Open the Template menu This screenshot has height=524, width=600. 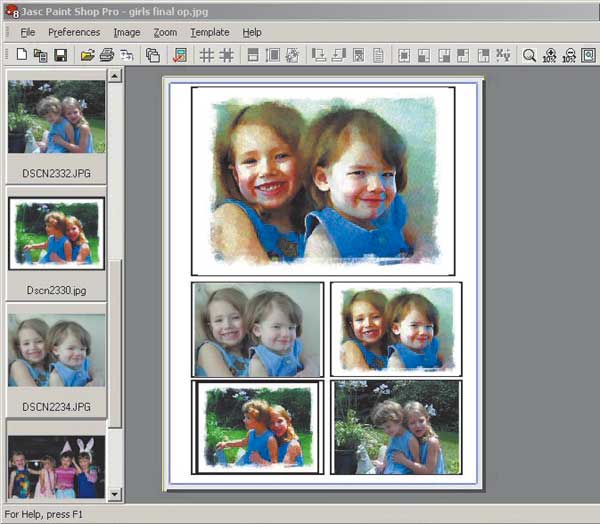209,32
